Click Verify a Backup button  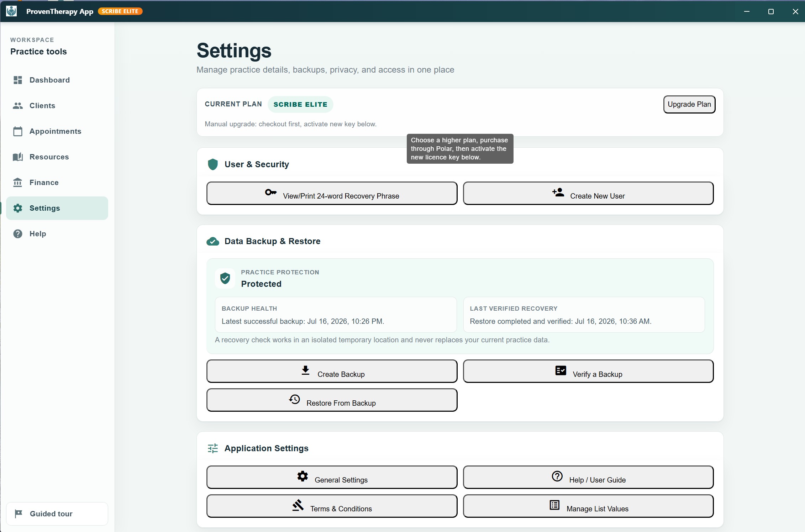click(588, 371)
